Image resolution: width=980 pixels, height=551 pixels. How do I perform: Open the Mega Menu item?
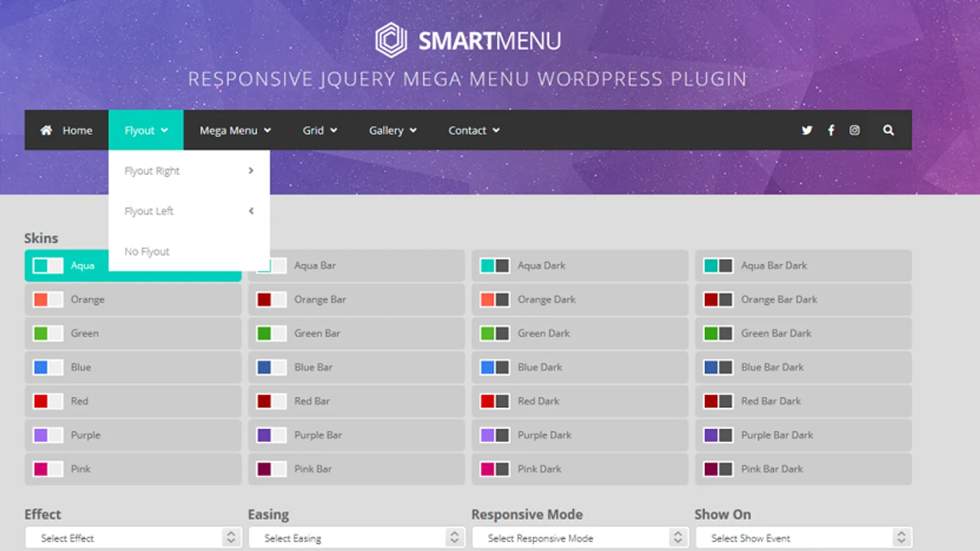235,130
